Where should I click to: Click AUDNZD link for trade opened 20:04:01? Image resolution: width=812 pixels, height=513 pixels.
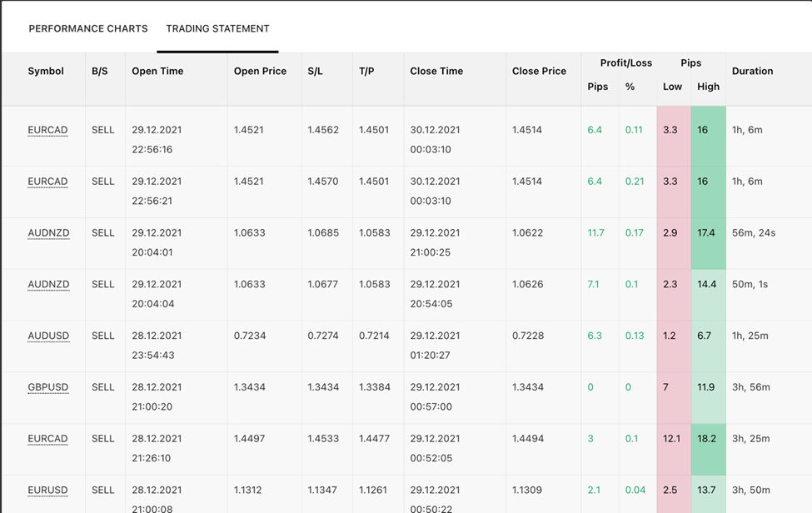pyautogui.click(x=48, y=233)
